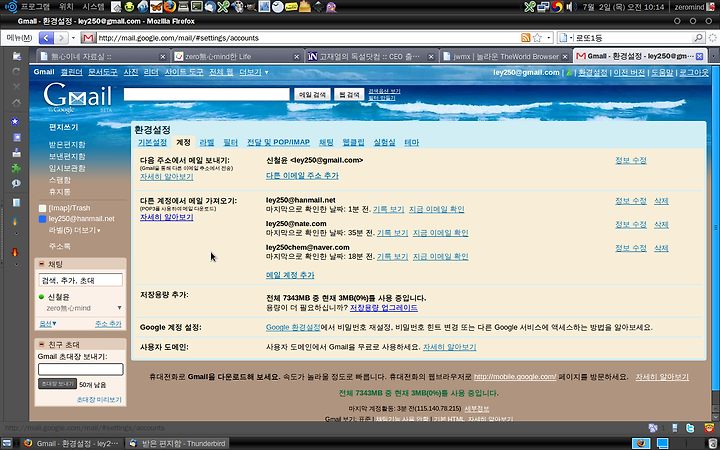The image size is (720, 450).
Task: Click in the browser search box containing 로또1등
Action: 634,38
